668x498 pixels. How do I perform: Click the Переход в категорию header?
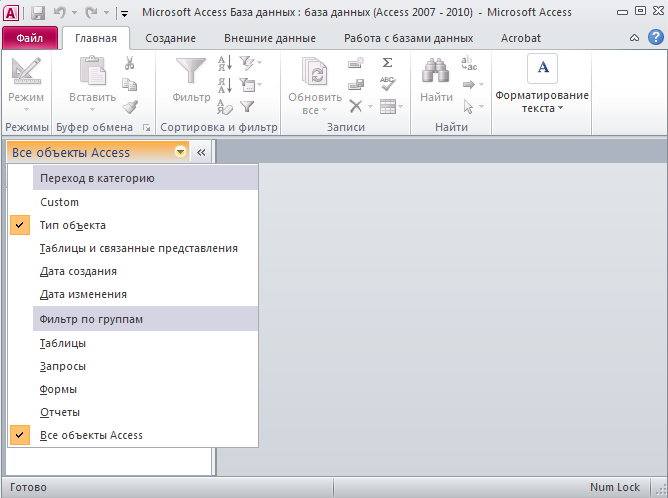click(145, 178)
